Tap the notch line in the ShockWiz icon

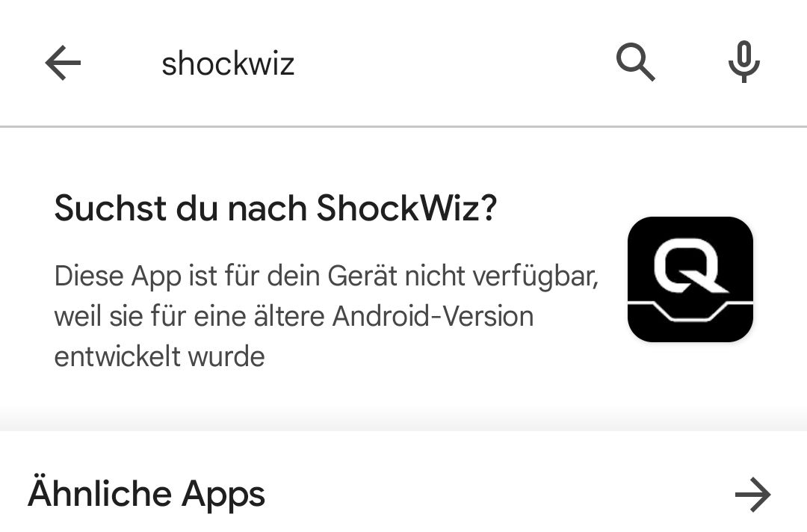coord(690,312)
